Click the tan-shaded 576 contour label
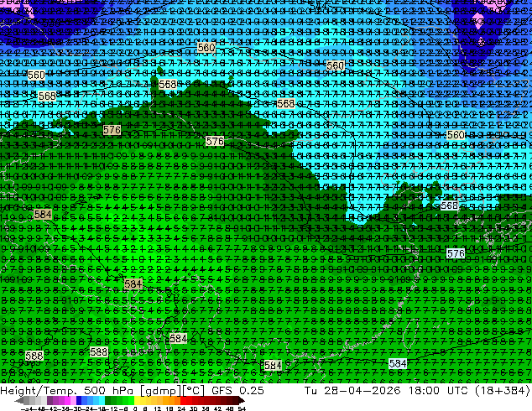Screen dimensions: 532x411 click(112, 130)
